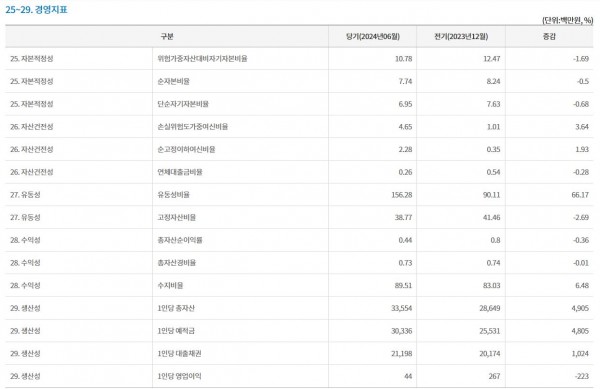The image size is (600, 389).
Task: Click the 1인당 영업이익 change value -223
Action: click(582, 376)
